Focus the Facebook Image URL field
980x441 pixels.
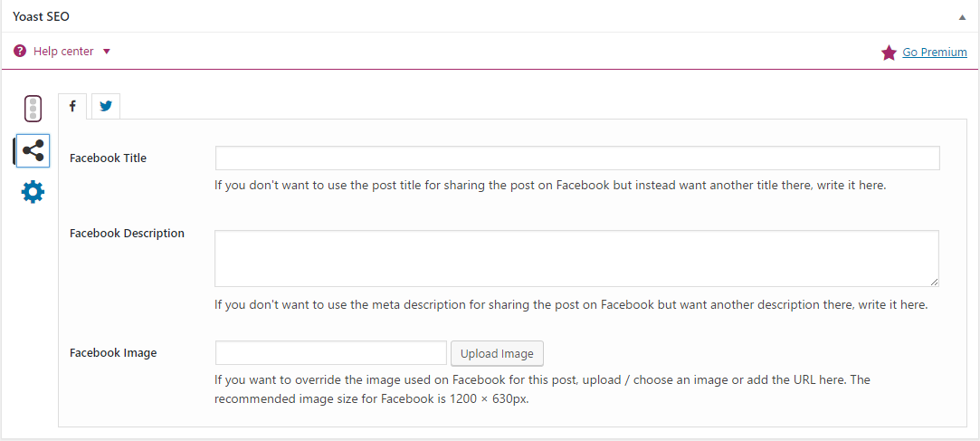click(331, 353)
